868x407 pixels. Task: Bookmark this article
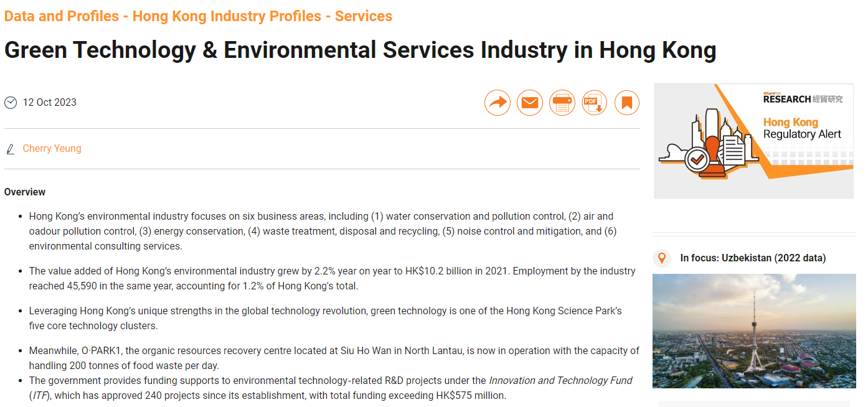627,103
